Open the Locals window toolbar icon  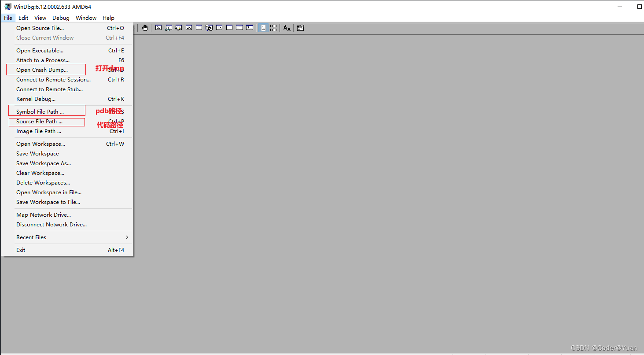179,28
